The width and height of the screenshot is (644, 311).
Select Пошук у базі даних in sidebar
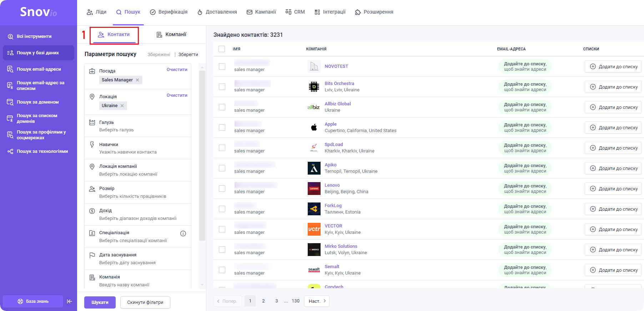coord(39,53)
